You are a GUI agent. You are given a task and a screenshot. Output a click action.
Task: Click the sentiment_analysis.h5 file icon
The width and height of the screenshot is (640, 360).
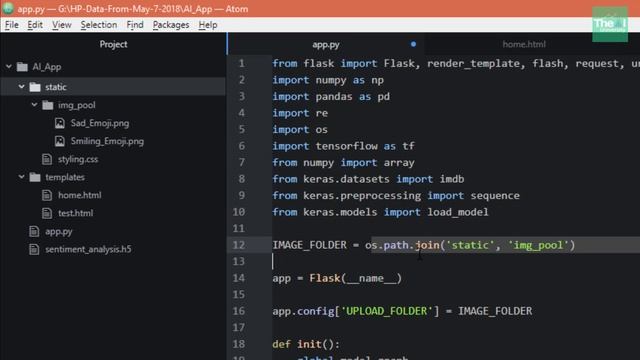[34, 249]
